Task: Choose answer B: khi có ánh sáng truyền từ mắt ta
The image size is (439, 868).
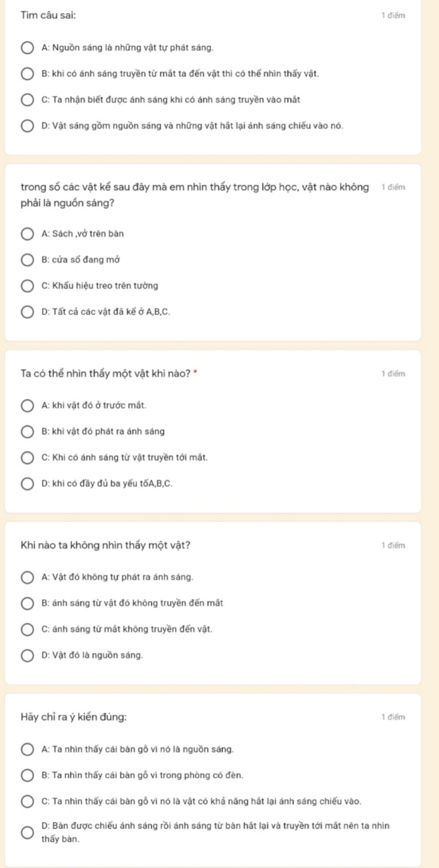Action: [27, 74]
